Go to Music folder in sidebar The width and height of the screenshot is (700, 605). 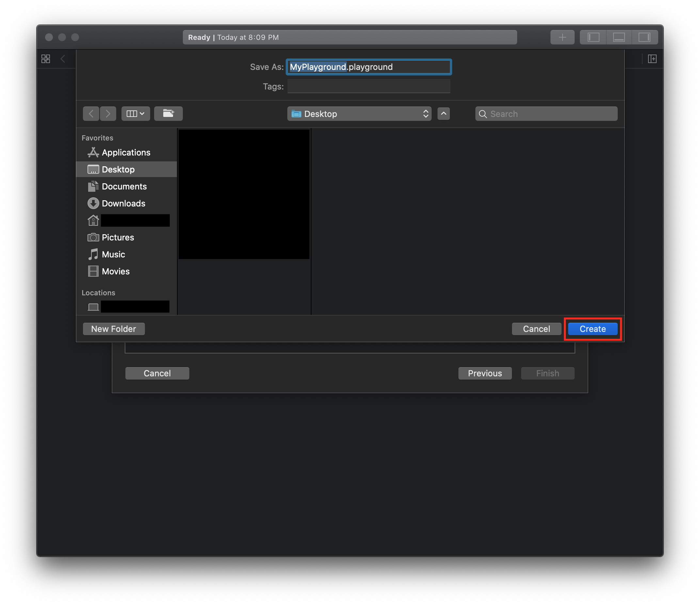click(x=113, y=254)
